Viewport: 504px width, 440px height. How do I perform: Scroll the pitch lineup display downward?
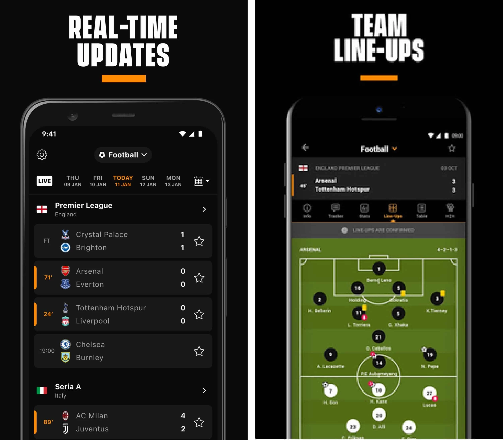[x=378, y=343]
